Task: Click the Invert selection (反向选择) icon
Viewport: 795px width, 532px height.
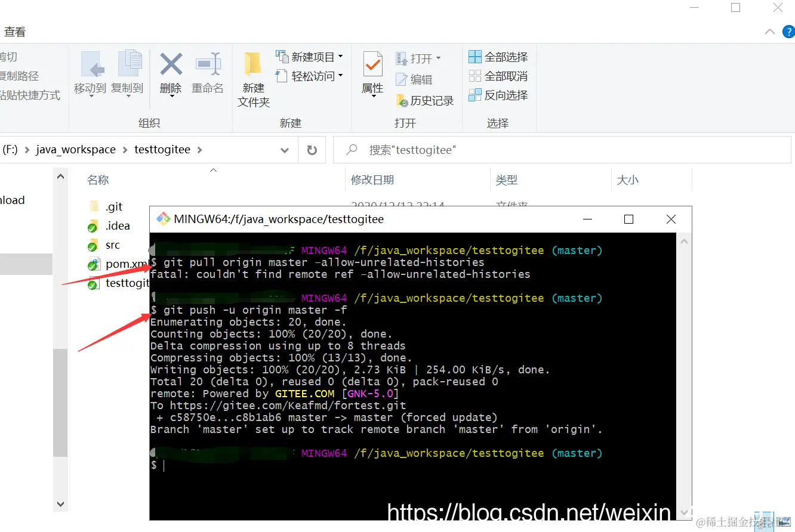Action: (x=475, y=95)
